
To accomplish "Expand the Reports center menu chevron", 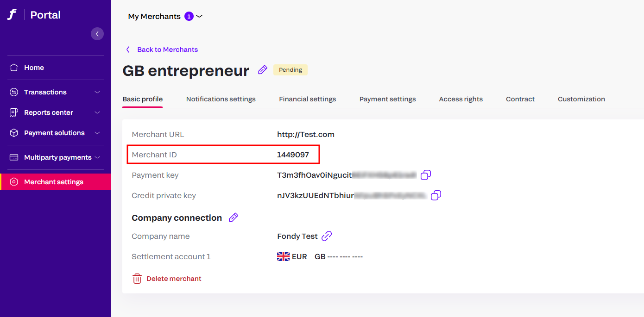I will tap(97, 112).
